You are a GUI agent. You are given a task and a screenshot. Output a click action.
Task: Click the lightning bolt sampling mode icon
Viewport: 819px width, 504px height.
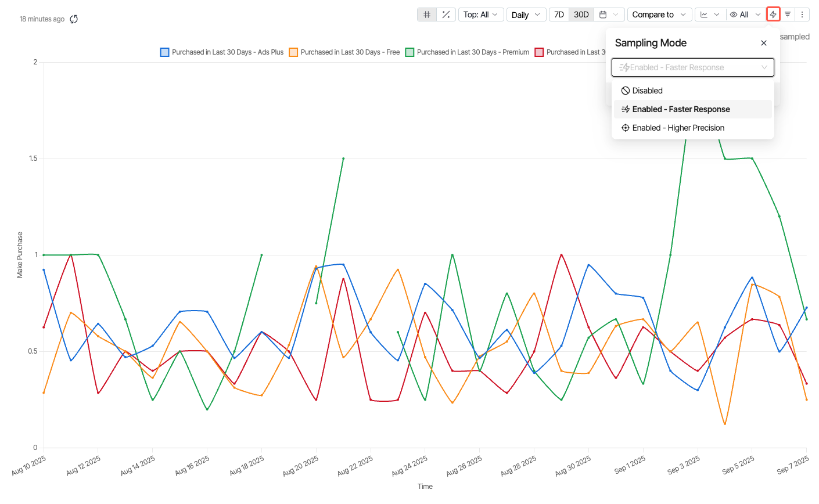click(773, 15)
